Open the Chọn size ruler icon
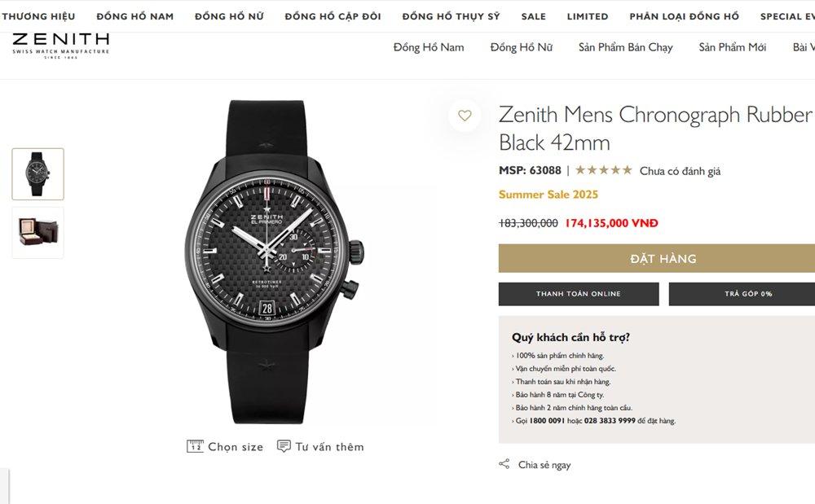 tap(195, 446)
